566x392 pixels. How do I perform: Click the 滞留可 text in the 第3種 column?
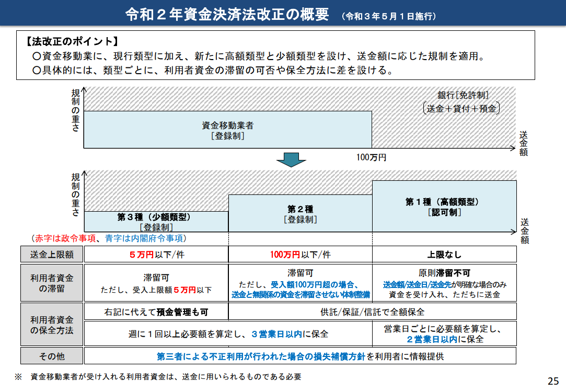tap(156, 278)
